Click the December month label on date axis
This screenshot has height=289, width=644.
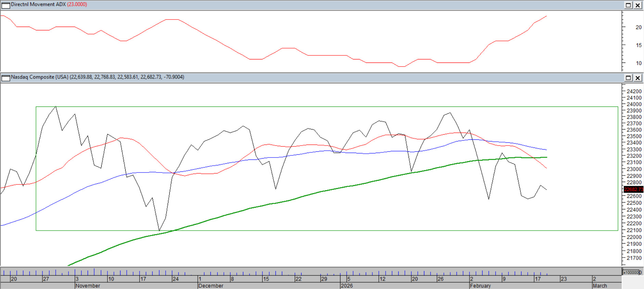click(211, 286)
